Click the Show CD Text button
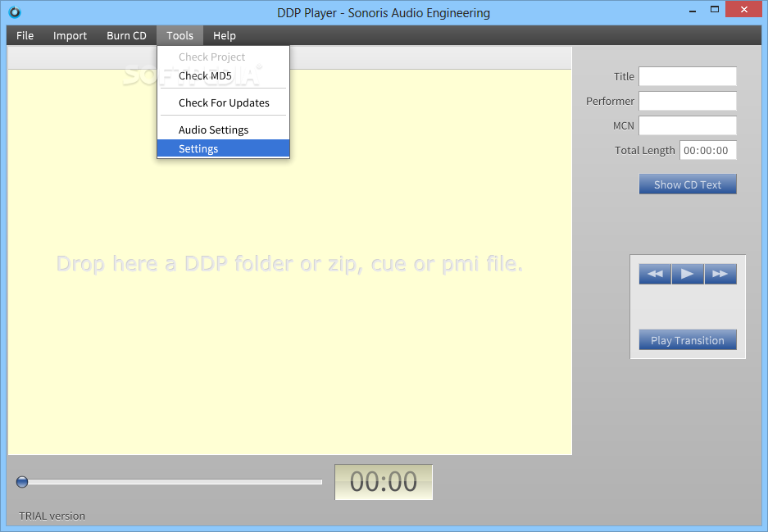 [688, 184]
